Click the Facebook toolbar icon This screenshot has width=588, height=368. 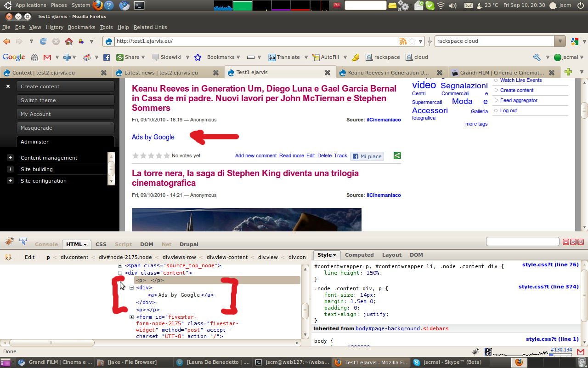107,57
